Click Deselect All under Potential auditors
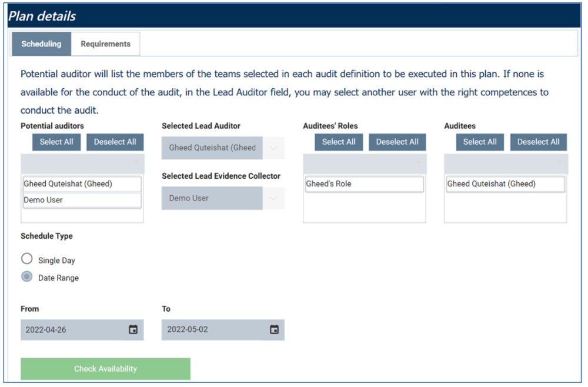This screenshot has width=588, height=387. pos(115,142)
